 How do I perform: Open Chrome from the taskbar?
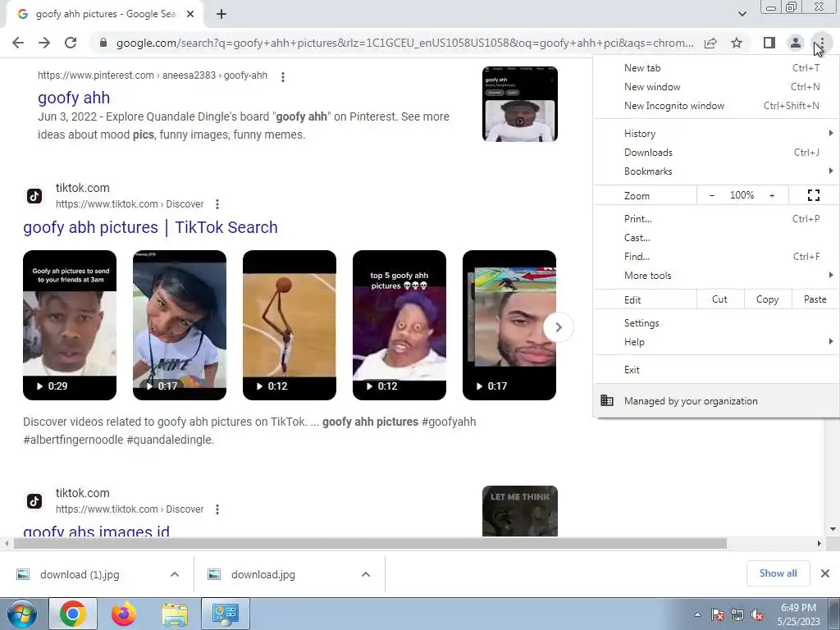point(73,614)
